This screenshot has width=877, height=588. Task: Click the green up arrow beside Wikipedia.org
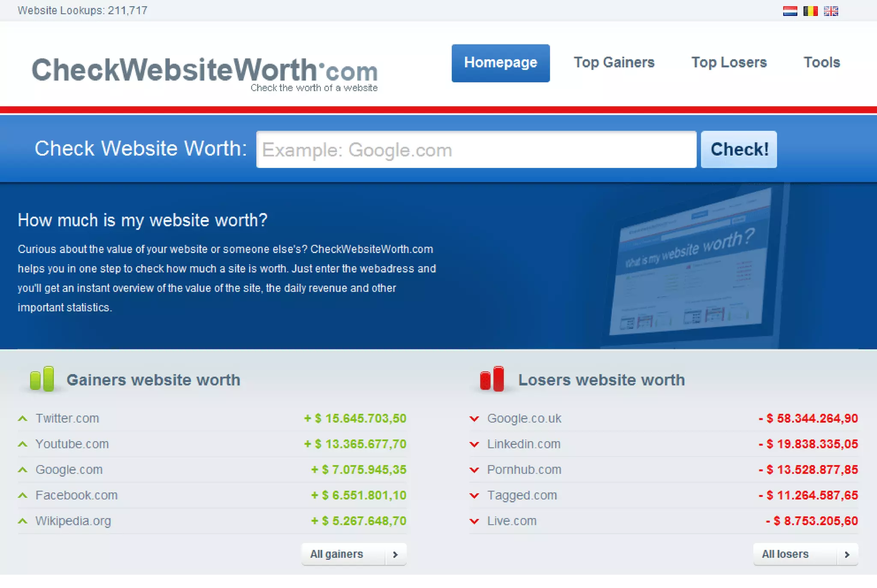pos(23,521)
